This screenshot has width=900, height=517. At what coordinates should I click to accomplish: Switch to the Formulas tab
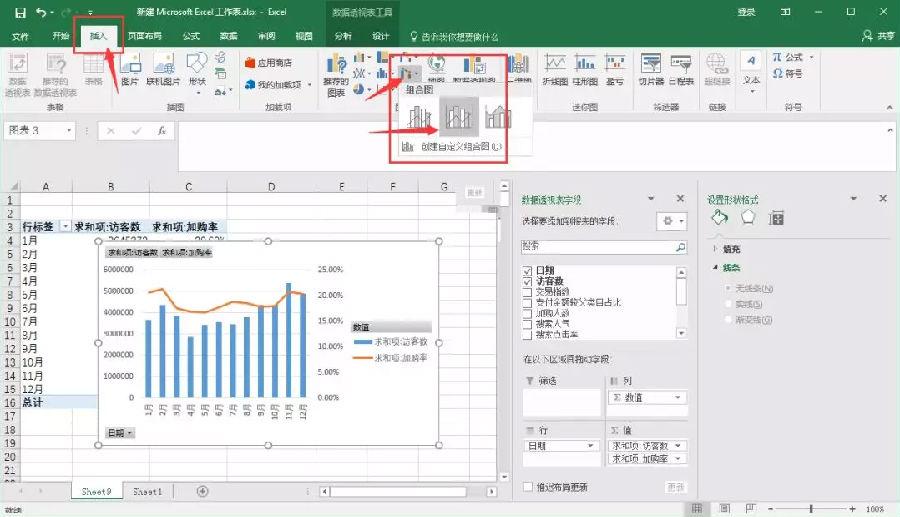[191, 36]
